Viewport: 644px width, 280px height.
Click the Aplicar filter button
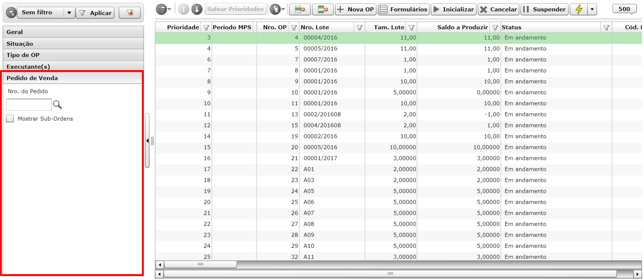point(95,13)
